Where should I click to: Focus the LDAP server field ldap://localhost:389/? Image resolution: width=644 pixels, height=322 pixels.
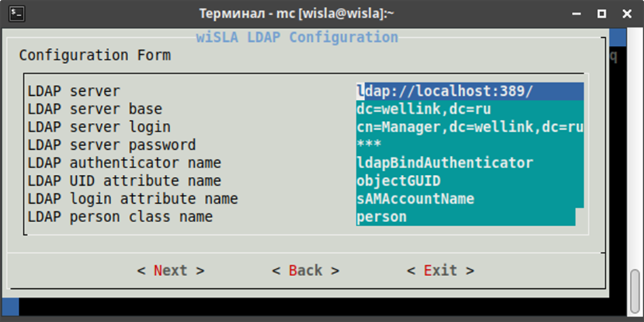(x=470, y=91)
